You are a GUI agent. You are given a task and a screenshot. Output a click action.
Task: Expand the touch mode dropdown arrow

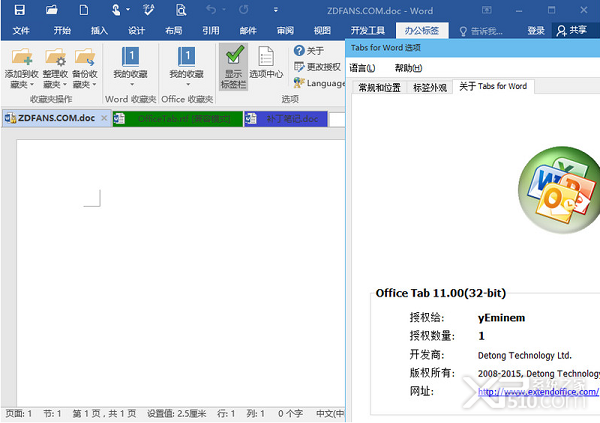pyautogui.click(x=128, y=10)
